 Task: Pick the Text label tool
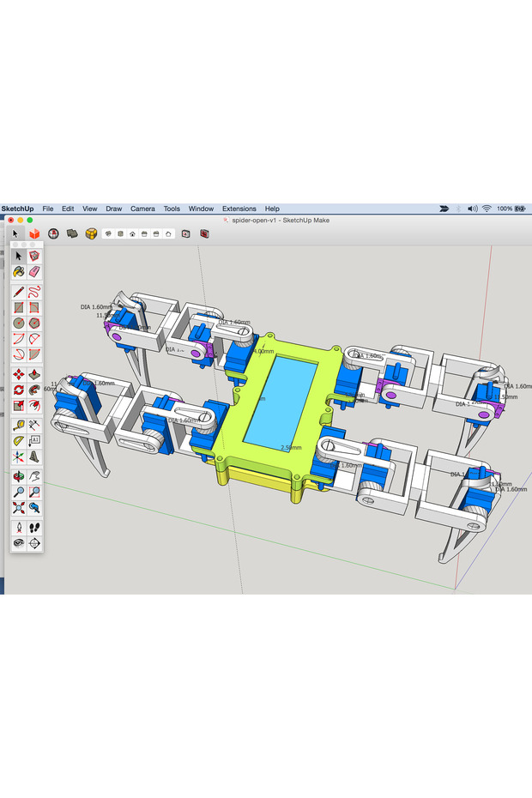(34, 440)
